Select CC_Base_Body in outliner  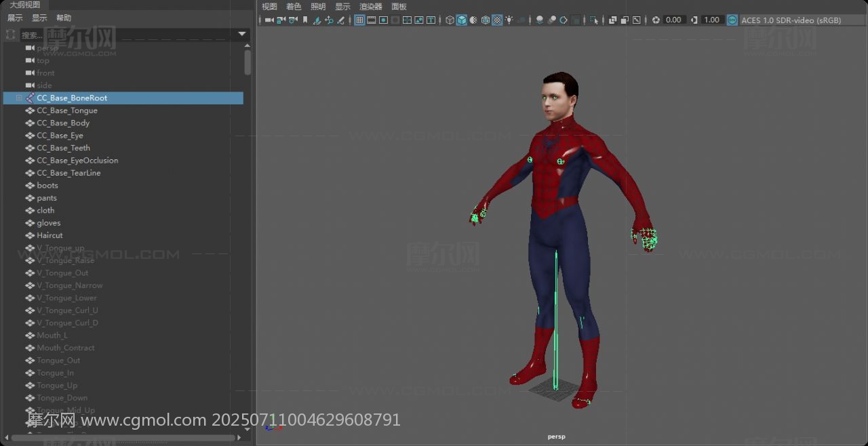(x=63, y=123)
